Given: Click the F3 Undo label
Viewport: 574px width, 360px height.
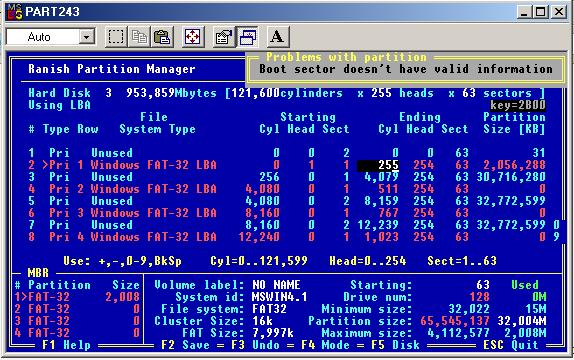Looking at the screenshot, I should click(x=255, y=345).
